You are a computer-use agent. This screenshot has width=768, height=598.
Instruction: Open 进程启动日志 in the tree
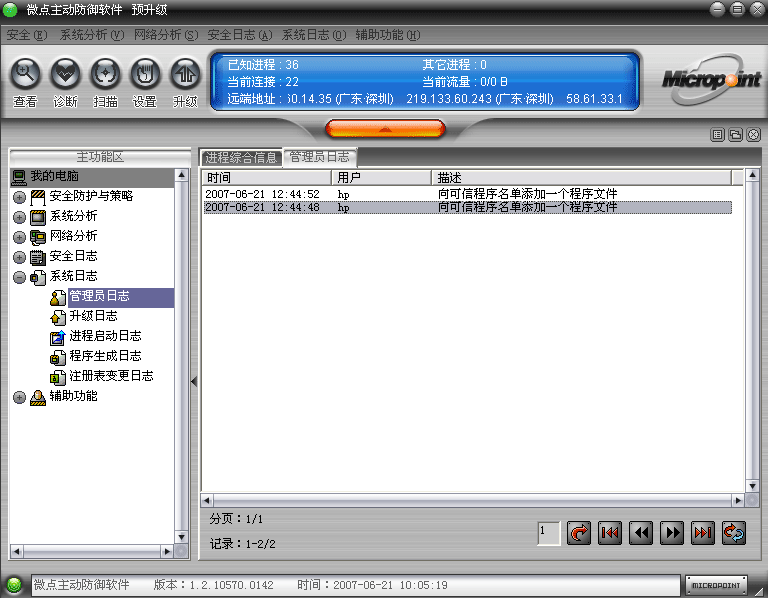[x=105, y=336]
